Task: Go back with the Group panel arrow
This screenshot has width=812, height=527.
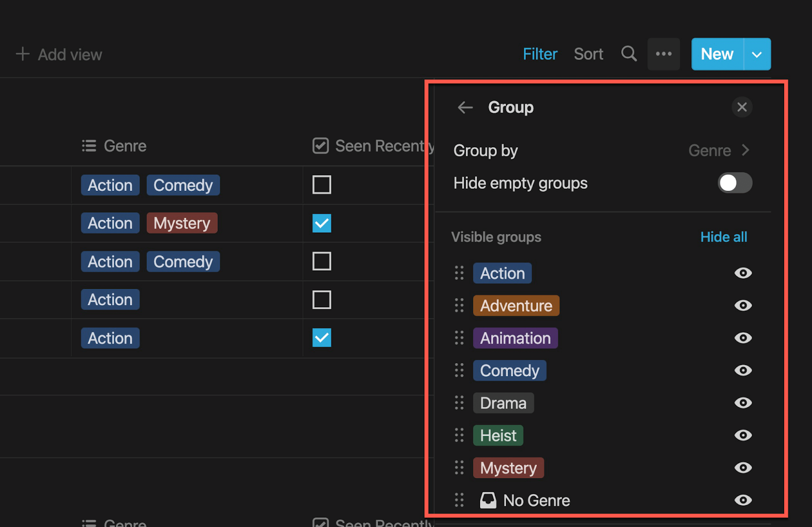Action: point(465,107)
